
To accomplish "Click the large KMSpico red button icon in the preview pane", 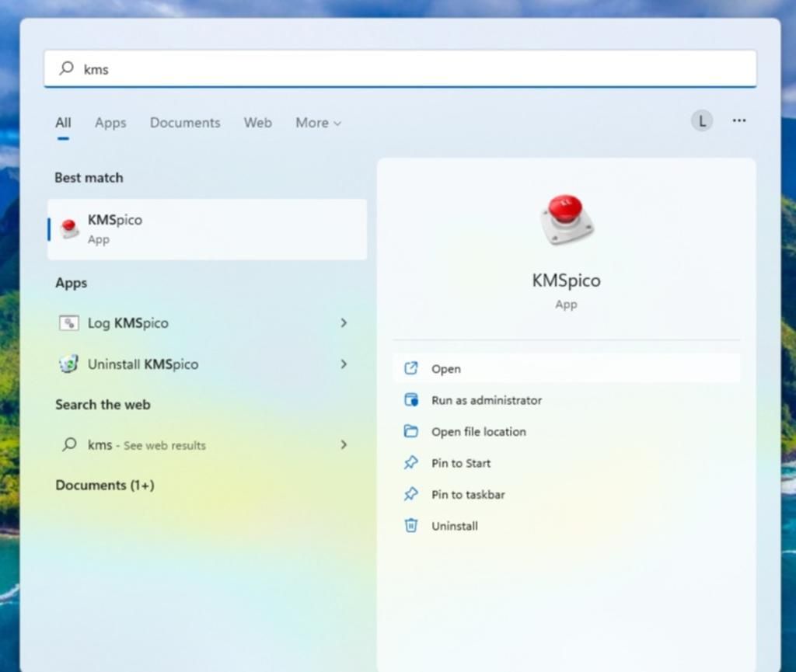I will [567, 220].
